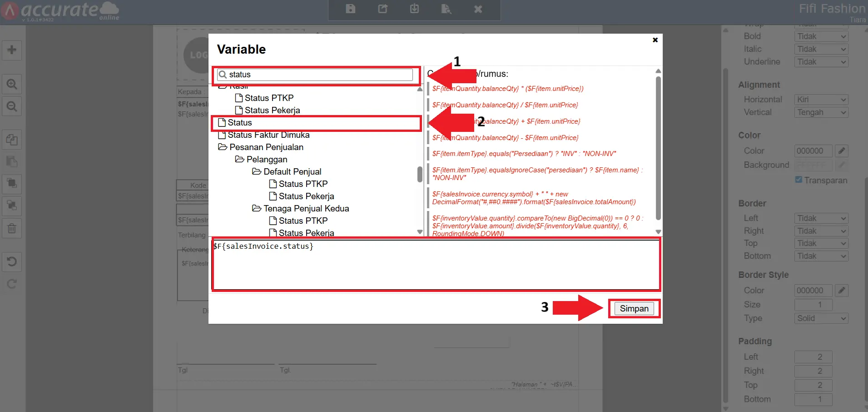Select Status Faktur Dimuka variable
Image resolution: width=868 pixels, height=412 pixels.
click(268, 135)
